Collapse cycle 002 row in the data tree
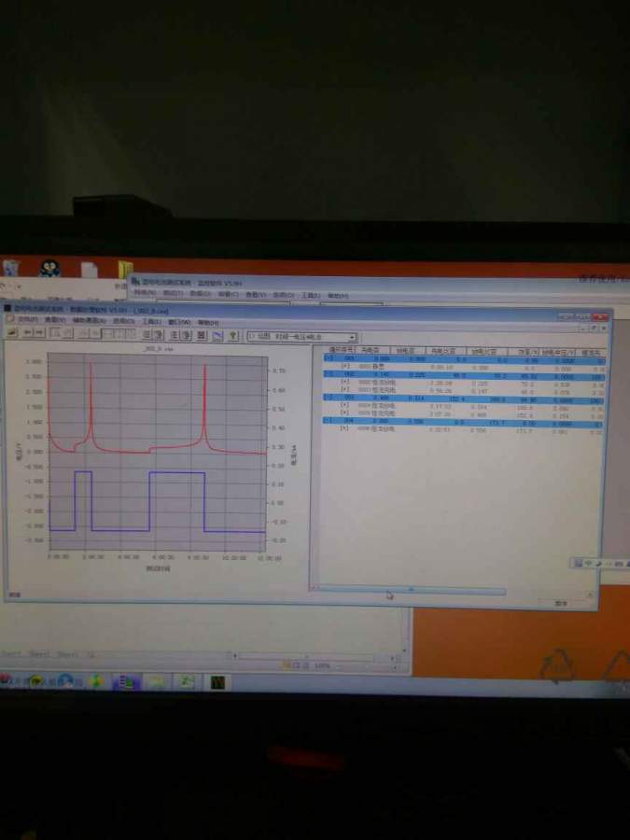 (x=328, y=374)
